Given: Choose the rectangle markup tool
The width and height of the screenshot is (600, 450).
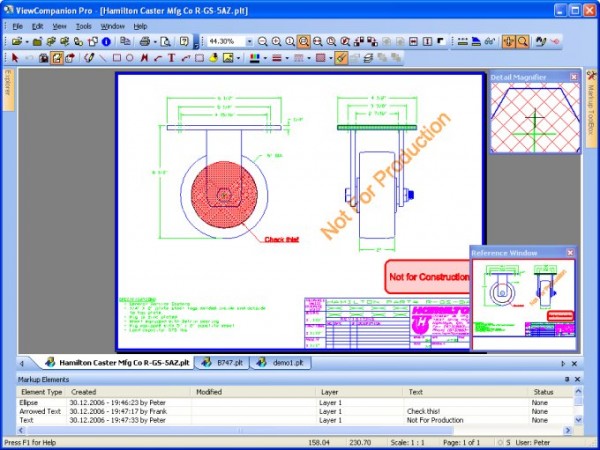Looking at the screenshot, I should coord(116,58).
